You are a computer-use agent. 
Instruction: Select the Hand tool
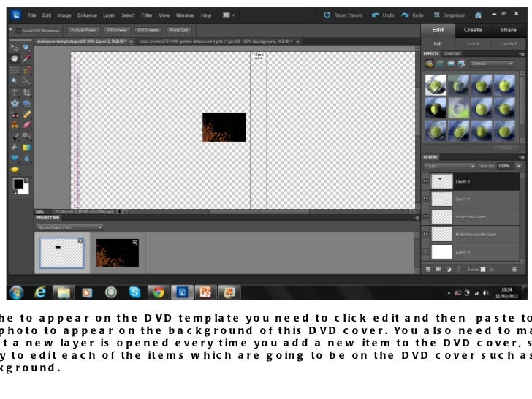(x=15, y=58)
